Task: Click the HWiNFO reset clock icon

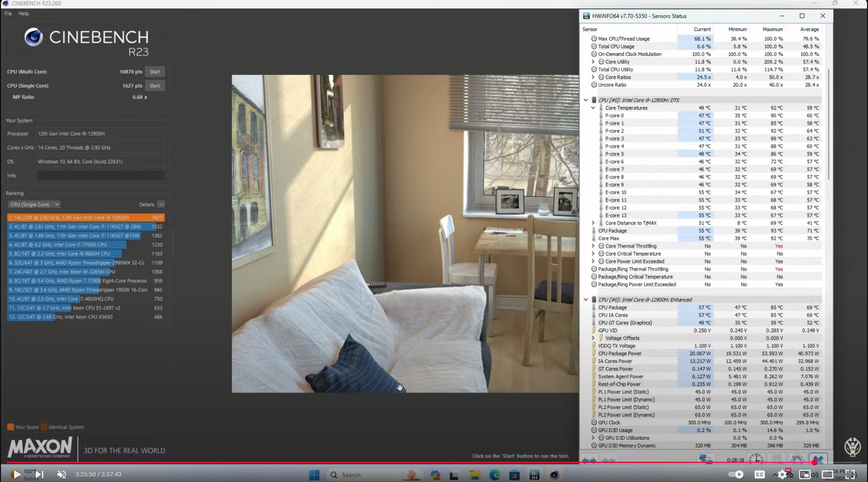Action: click(756, 459)
